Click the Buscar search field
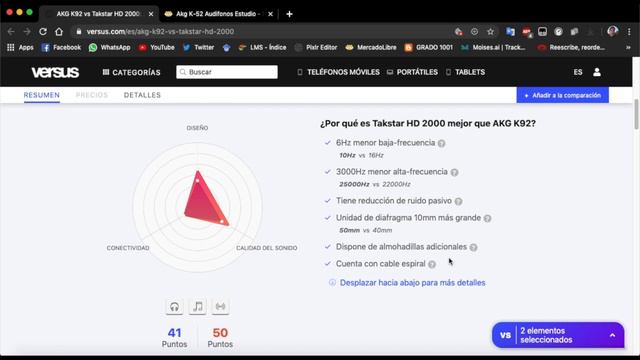Viewport: 640px width, 360px height. [227, 72]
